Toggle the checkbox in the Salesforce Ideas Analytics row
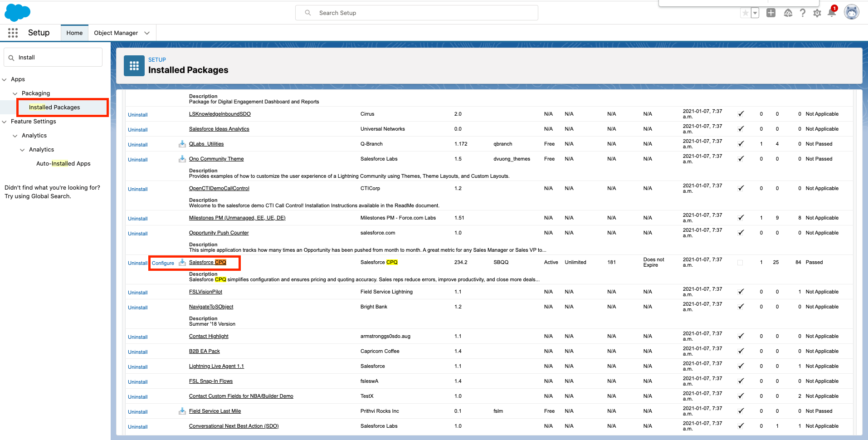The height and width of the screenshot is (440, 868). point(741,129)
